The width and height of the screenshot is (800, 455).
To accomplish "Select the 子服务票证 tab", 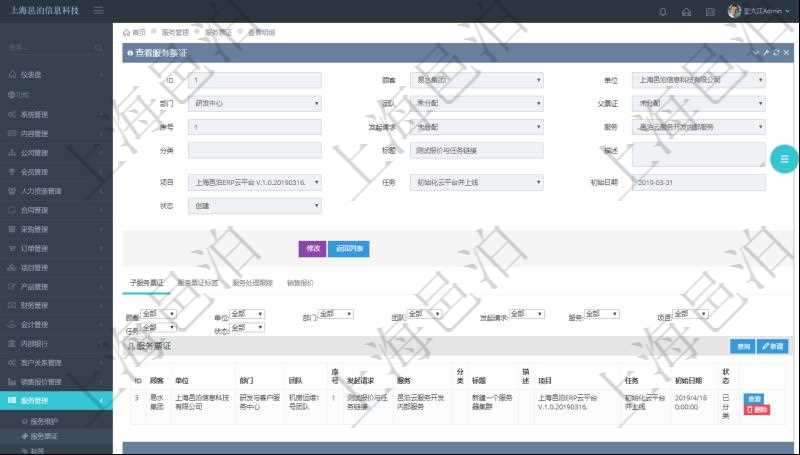I will click(146, 283).
